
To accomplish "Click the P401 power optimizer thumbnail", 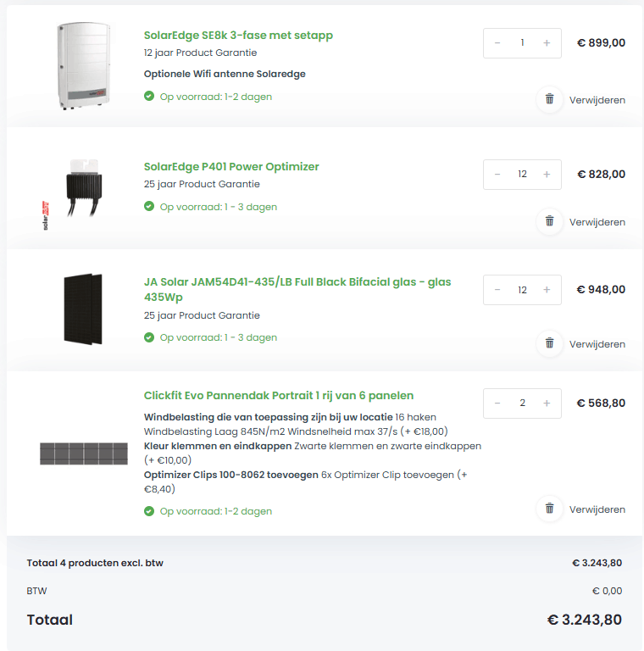I will click(x=83, y=190).
